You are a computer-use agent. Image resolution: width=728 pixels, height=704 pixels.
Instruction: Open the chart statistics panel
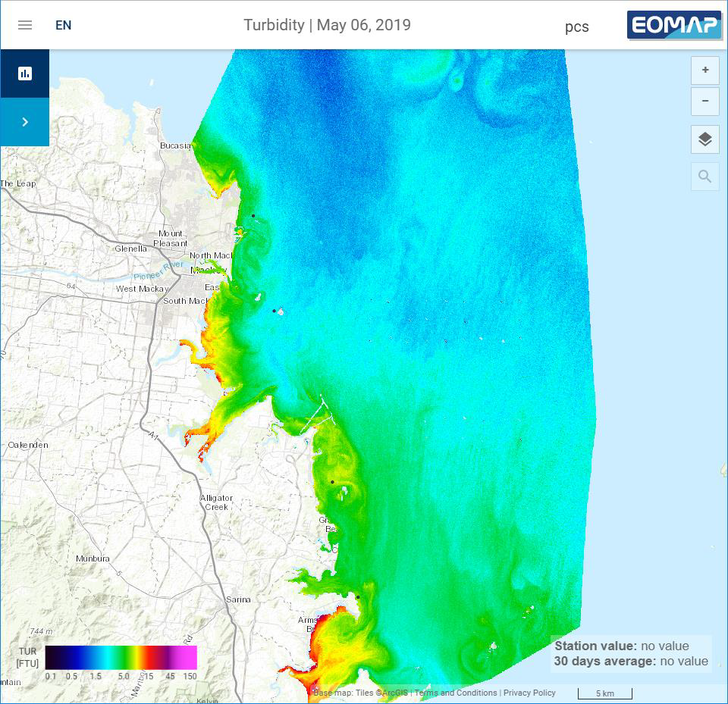tap(25, 74)
